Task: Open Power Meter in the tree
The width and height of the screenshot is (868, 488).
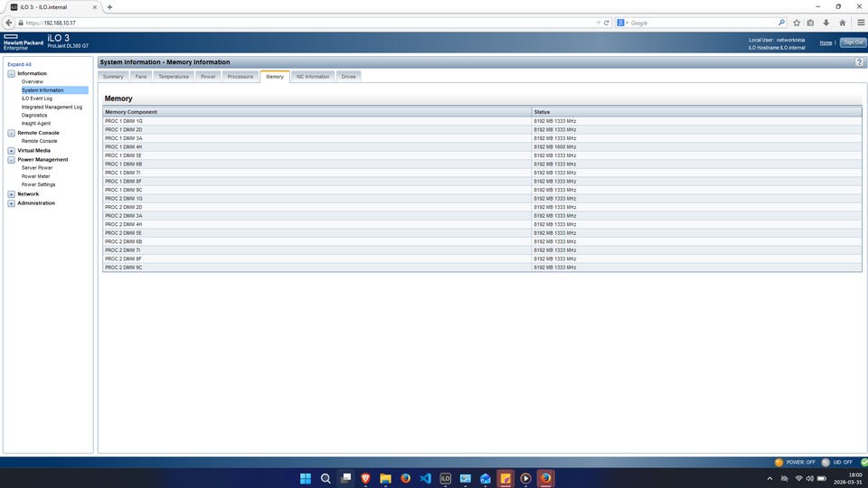Action: pyautogui.click(x=35, y=176)
